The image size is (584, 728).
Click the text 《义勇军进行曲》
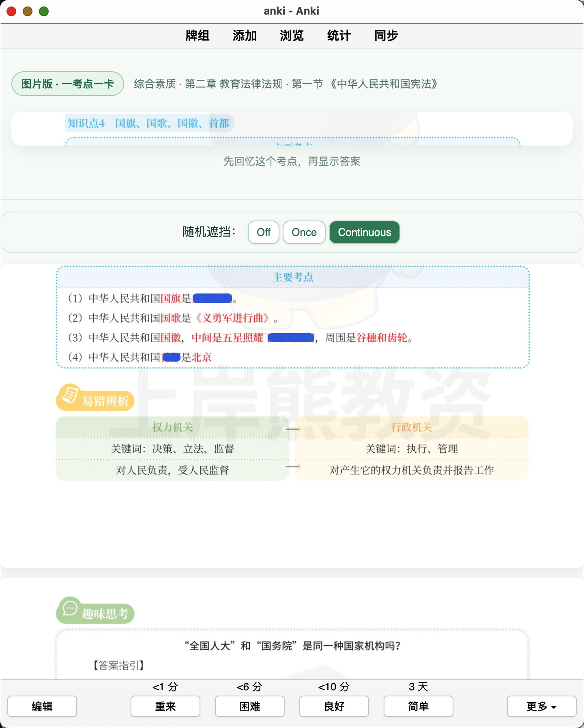[x=233, y=318]
